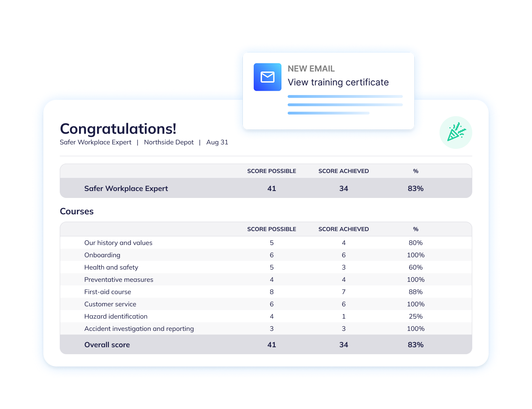The width and height of the screenshot is (532, 409).
Task: Click the Northside Depot text
Action: [x=169, y=142]
